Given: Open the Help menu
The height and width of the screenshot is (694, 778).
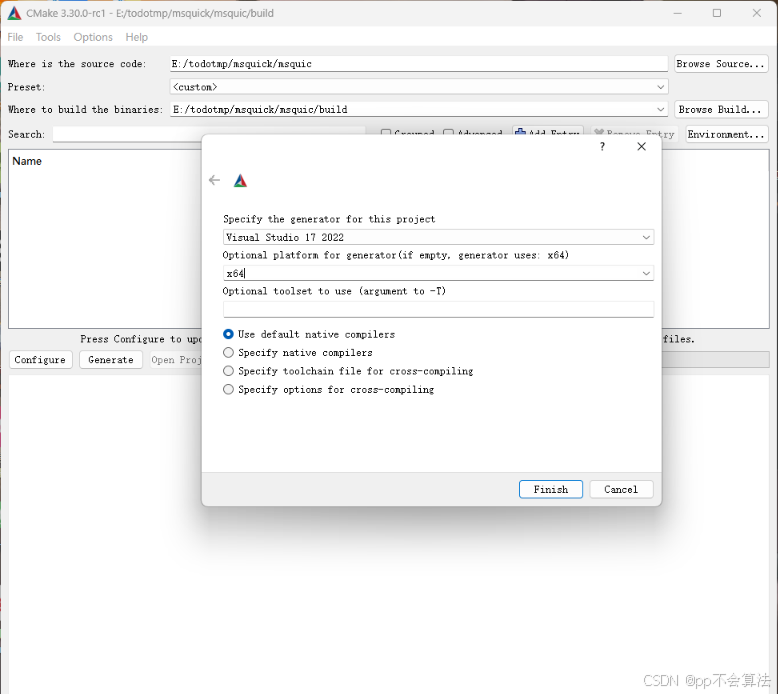Looking at the screenshot, I should tap(136, 37).
